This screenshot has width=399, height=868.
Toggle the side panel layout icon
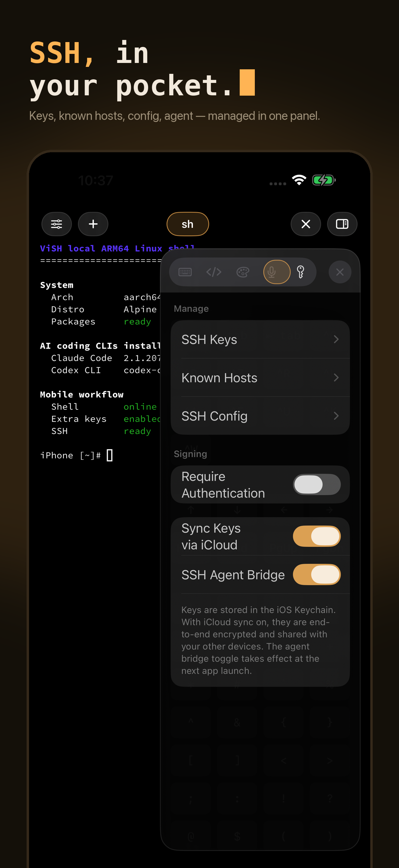pyautogui.click(x=342, y=224)
